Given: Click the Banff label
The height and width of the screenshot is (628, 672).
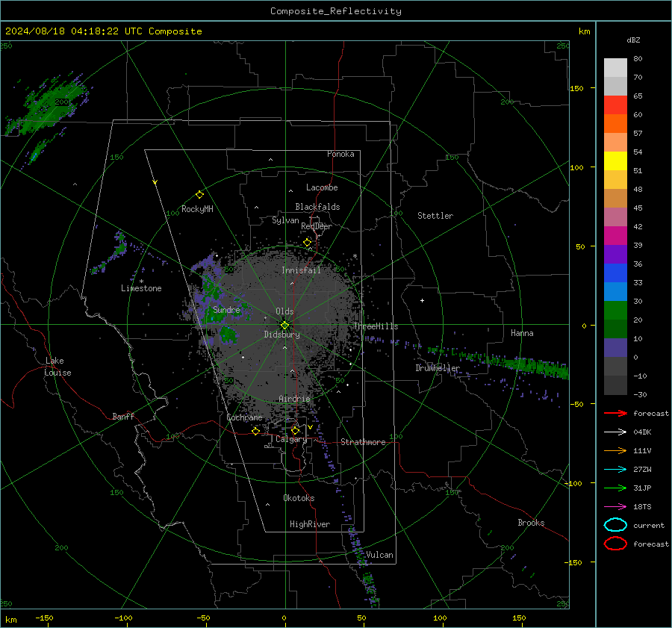Looking at the screenshot, I should click(x=123, y=417).
